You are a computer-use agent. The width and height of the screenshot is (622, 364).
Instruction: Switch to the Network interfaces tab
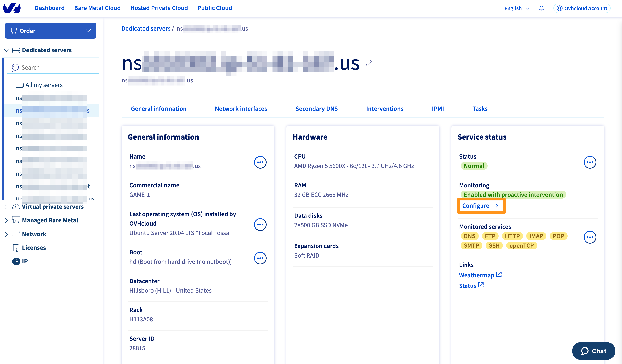241,108
